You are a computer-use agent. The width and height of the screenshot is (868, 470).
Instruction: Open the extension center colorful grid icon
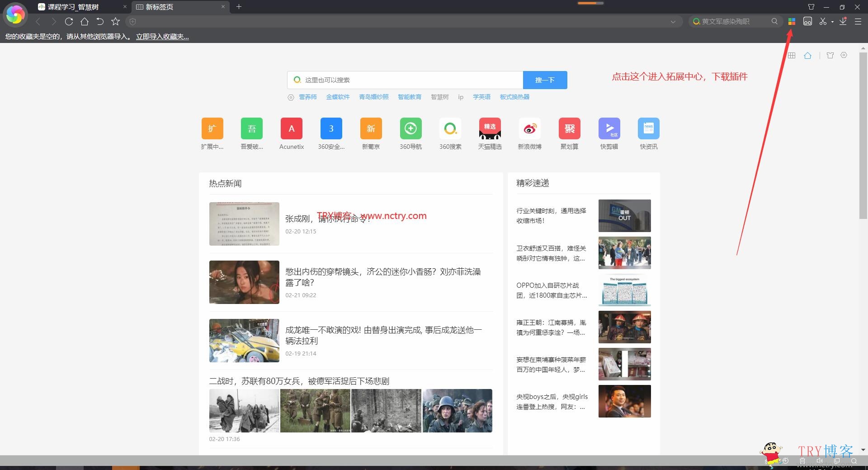(x=792, y=21)
